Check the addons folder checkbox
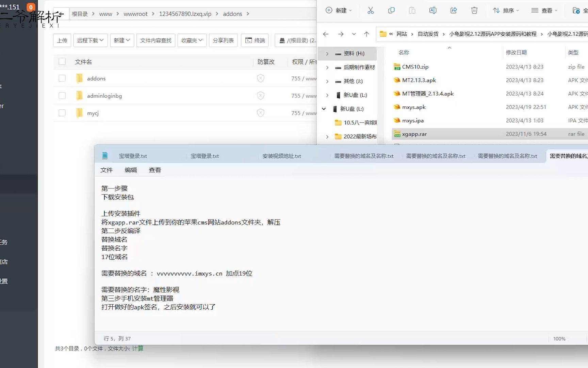588x368 pixels. tap(62, 78)
